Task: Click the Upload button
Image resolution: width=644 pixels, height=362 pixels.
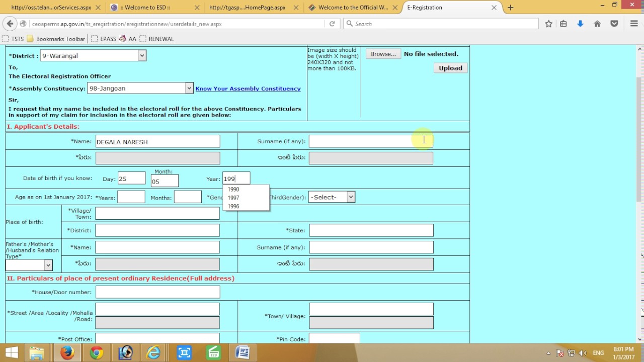Action: pos(450,68)
